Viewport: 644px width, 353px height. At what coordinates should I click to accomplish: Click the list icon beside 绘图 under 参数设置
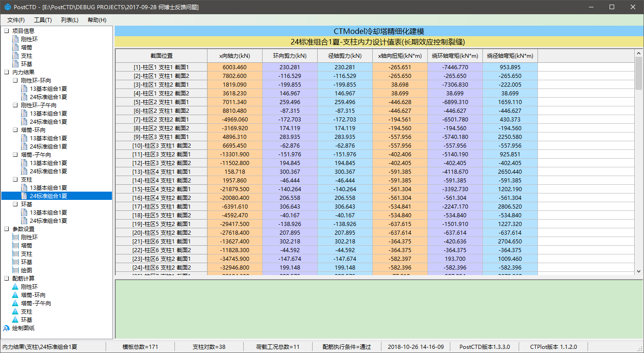coord(15,270)
